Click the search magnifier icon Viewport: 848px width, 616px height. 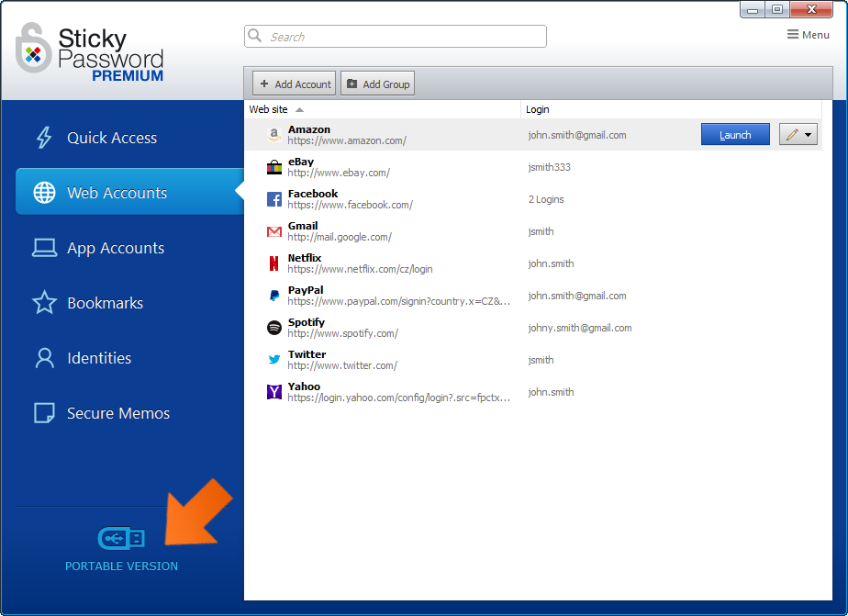click(255, 36)
